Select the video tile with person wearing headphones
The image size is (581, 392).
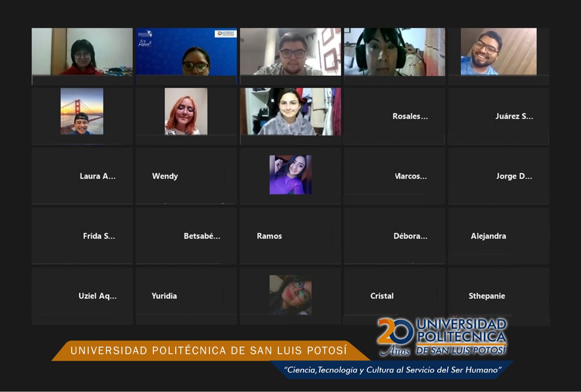[394, 52]
